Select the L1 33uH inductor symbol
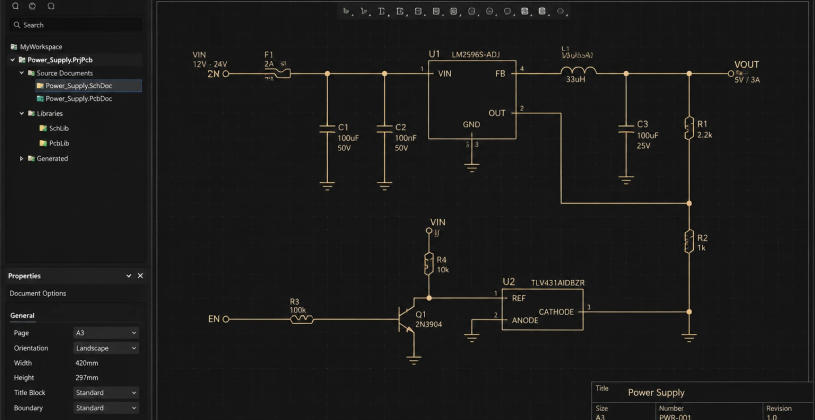 point(578,72)
